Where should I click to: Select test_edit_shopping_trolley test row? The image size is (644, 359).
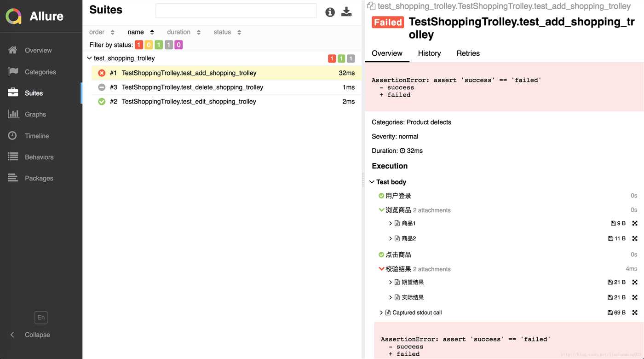226,101
